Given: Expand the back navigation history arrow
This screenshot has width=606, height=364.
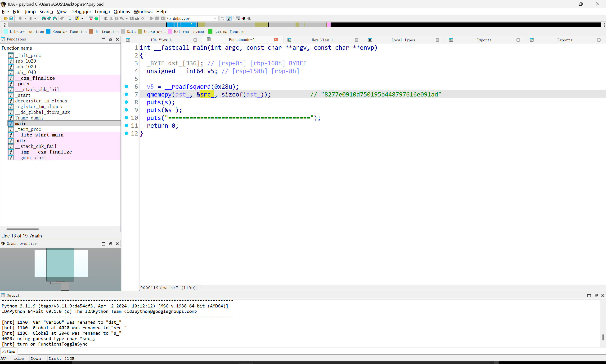Looking at the screenshot, I should click(25, 18).
